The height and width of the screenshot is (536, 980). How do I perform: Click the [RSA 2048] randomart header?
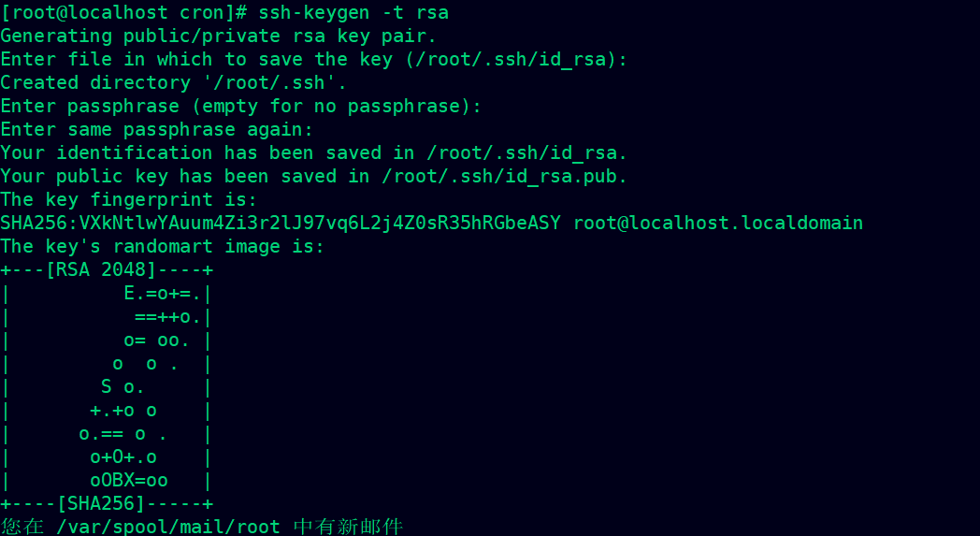101,269
